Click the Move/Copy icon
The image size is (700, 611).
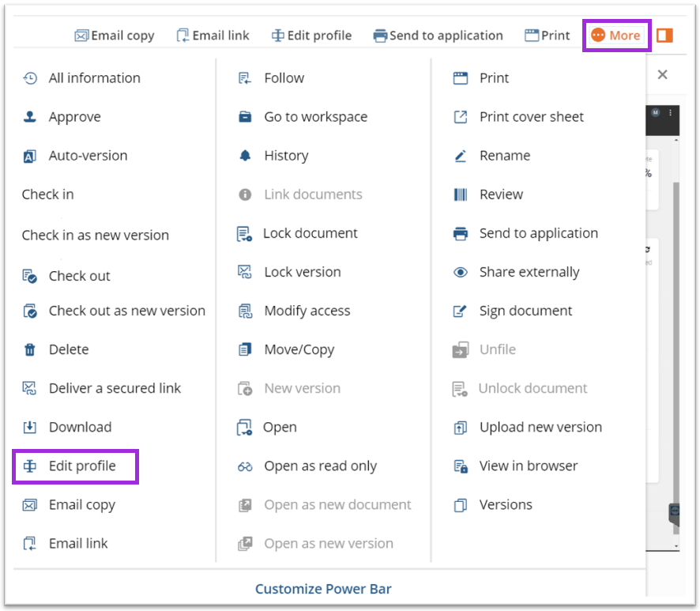pos(245,349)
